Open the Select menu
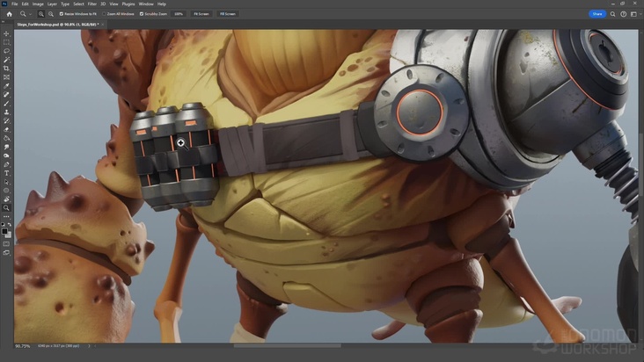 click(x=78, y=4)
